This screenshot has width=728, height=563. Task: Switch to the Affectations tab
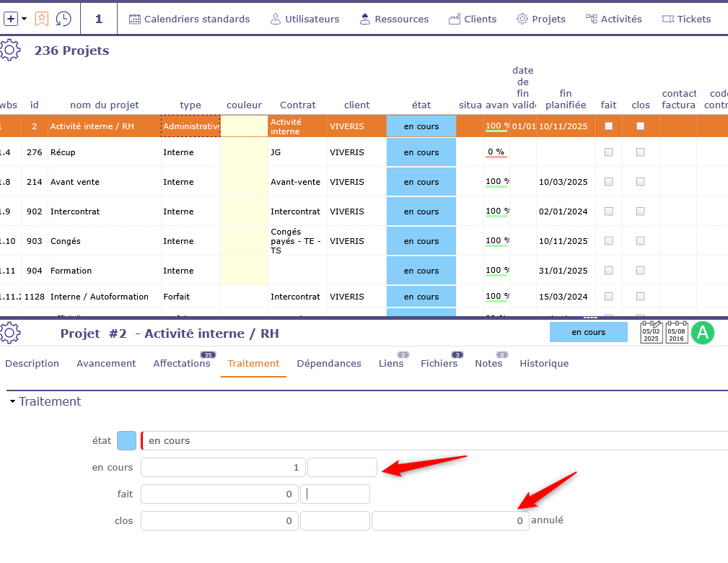coord(182,364)
